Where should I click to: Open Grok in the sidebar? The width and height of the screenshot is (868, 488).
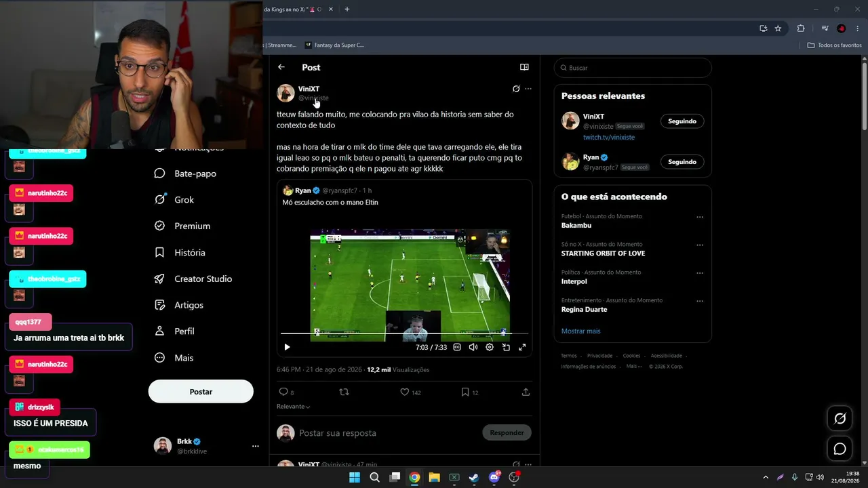(174, 200)
